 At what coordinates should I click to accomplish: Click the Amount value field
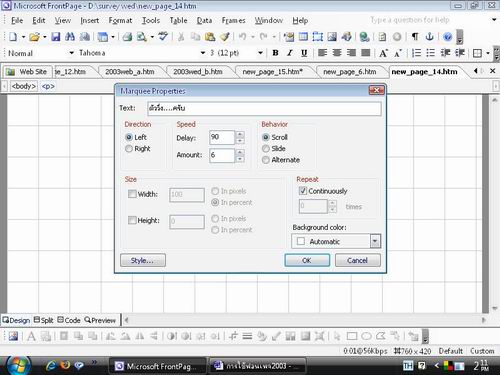[222, 155]
